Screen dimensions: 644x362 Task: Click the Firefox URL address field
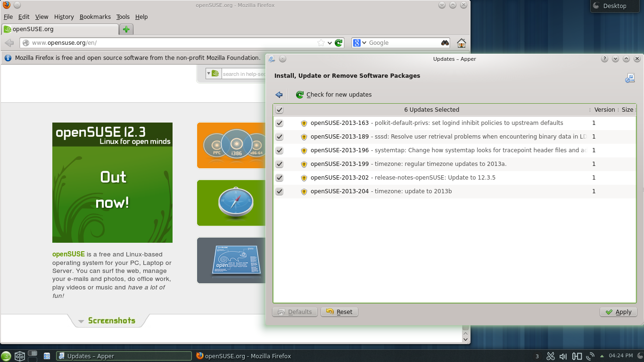tap(173, 43)
